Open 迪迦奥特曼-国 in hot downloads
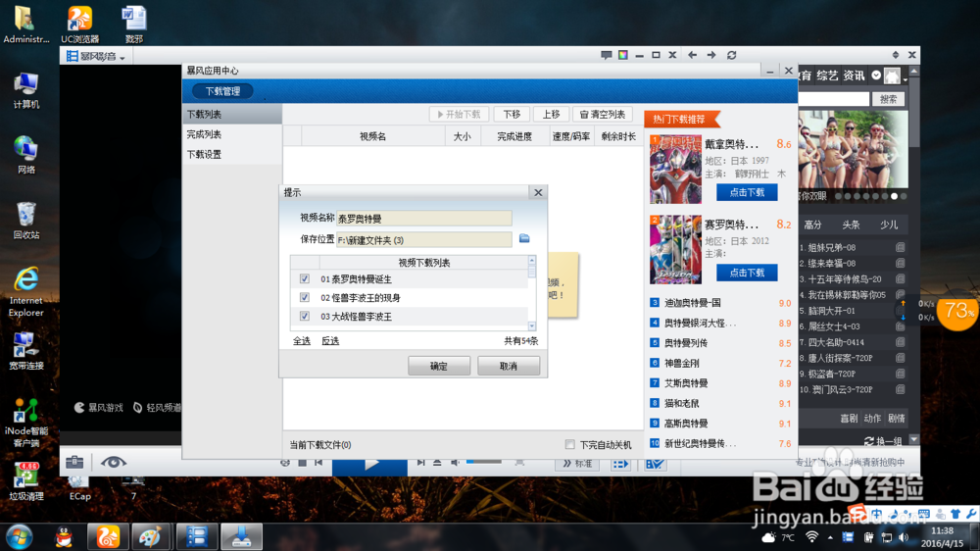 [693, 303]
